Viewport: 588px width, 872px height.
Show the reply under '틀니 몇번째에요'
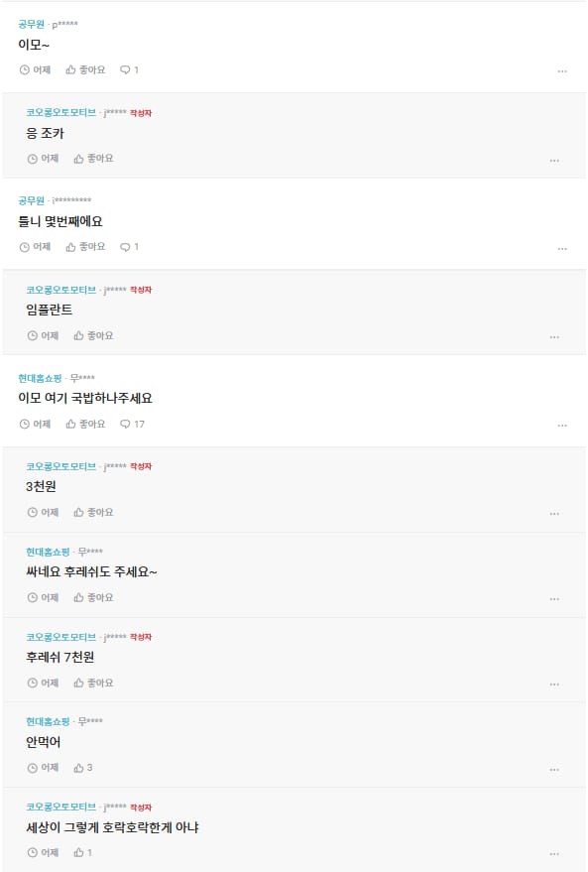[130, 247]
